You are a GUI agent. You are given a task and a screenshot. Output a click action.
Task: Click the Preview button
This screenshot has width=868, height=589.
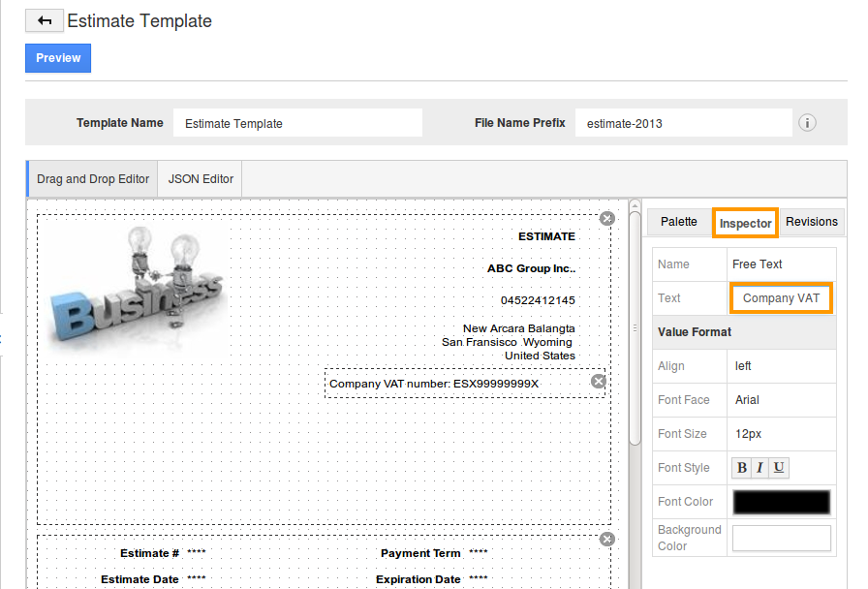click(x=58, y=58)
